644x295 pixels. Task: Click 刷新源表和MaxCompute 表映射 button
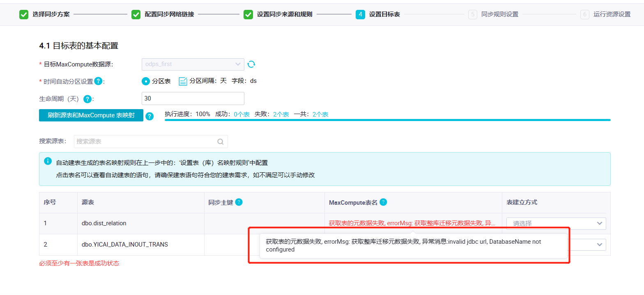(91, 115)
